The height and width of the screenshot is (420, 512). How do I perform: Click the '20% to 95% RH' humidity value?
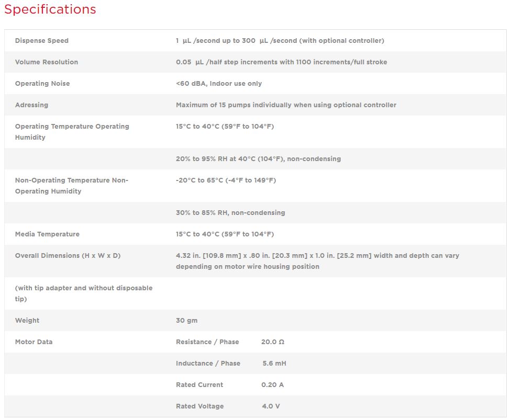(x=258, y=159)
